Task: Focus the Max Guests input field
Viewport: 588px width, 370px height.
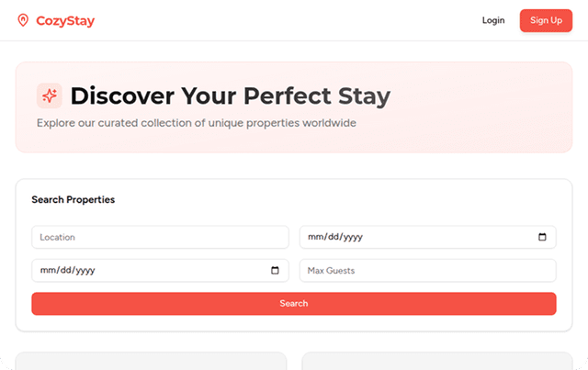Action: [427, 270]
